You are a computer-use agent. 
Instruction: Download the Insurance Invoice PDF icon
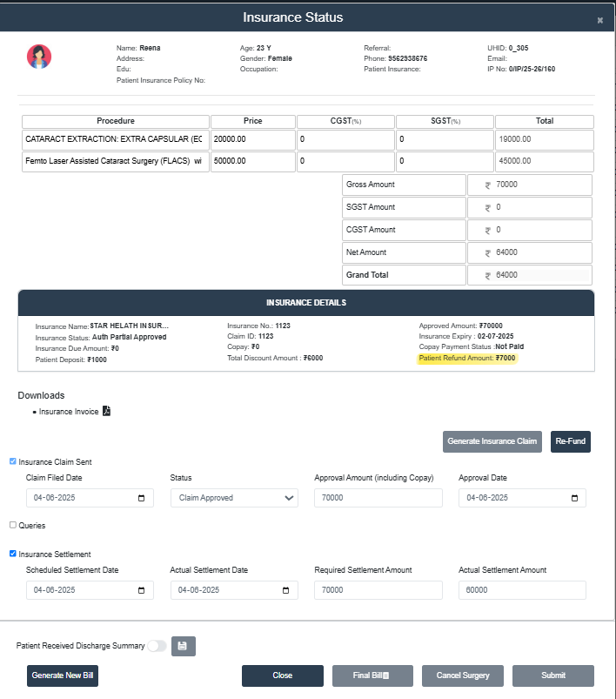107,412
